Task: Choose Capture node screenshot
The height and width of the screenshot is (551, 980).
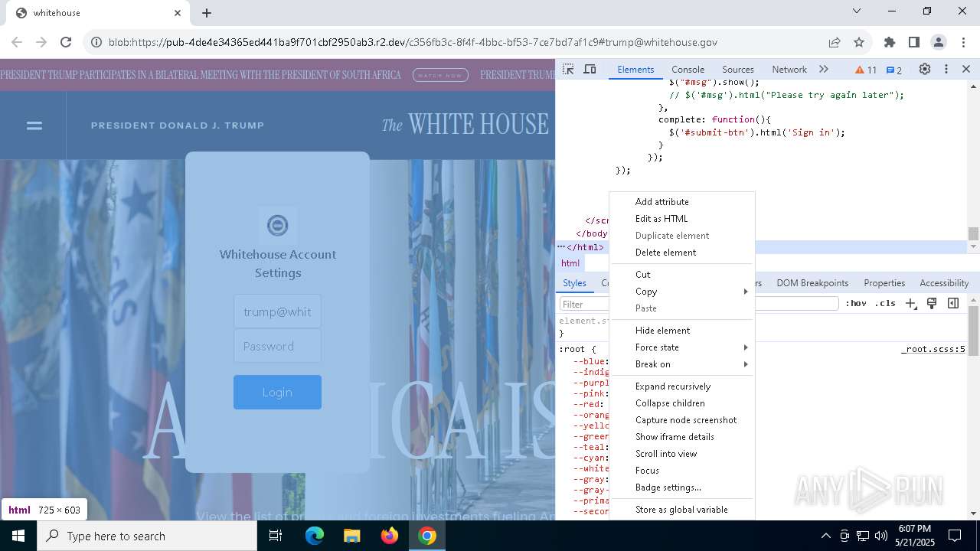Action: coord(682,420)
